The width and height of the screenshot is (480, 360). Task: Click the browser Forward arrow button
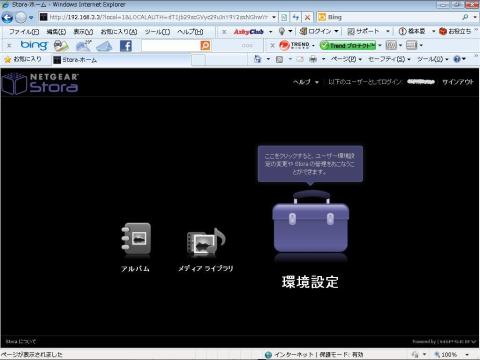point(21,17)
